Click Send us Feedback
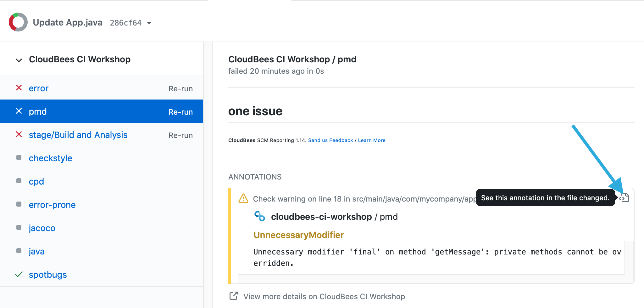Viewport: 644px width, 308px height. pos(330,140)
